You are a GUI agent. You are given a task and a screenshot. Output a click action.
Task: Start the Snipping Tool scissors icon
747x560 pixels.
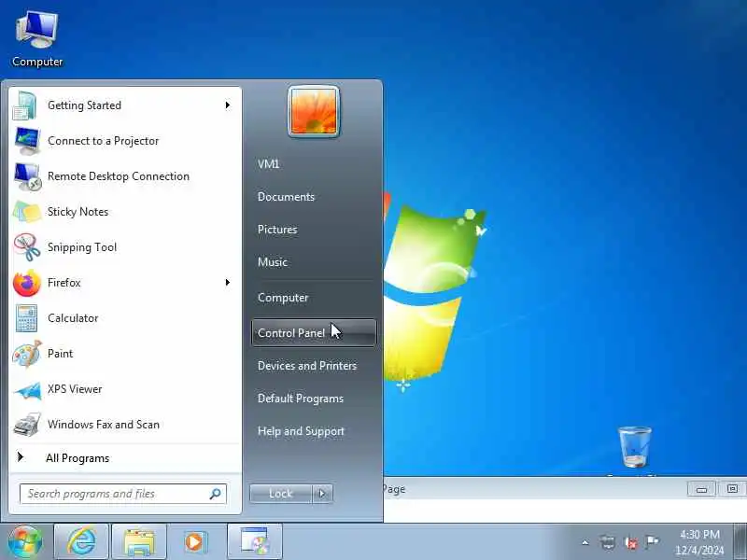(27, 247)
